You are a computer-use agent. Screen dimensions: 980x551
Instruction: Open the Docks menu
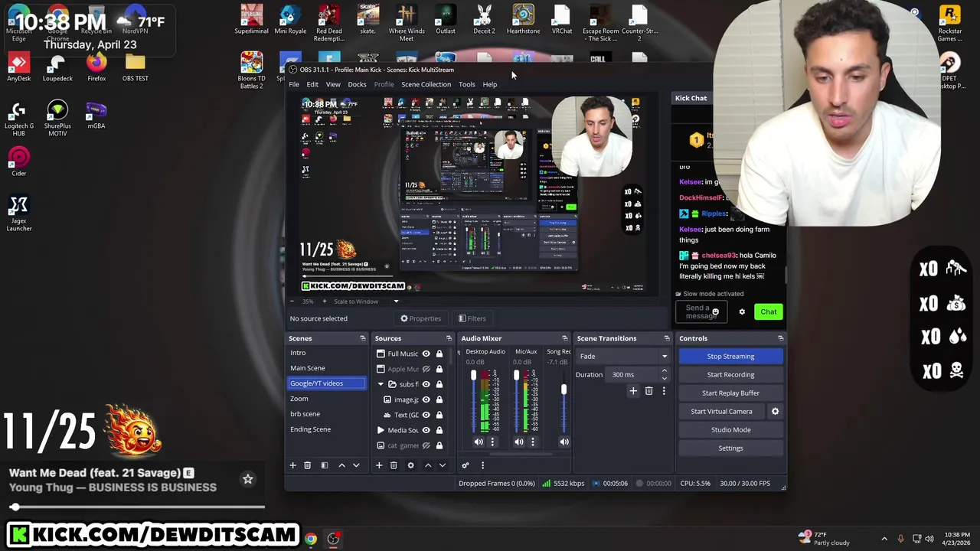click(x=357, y=84)
